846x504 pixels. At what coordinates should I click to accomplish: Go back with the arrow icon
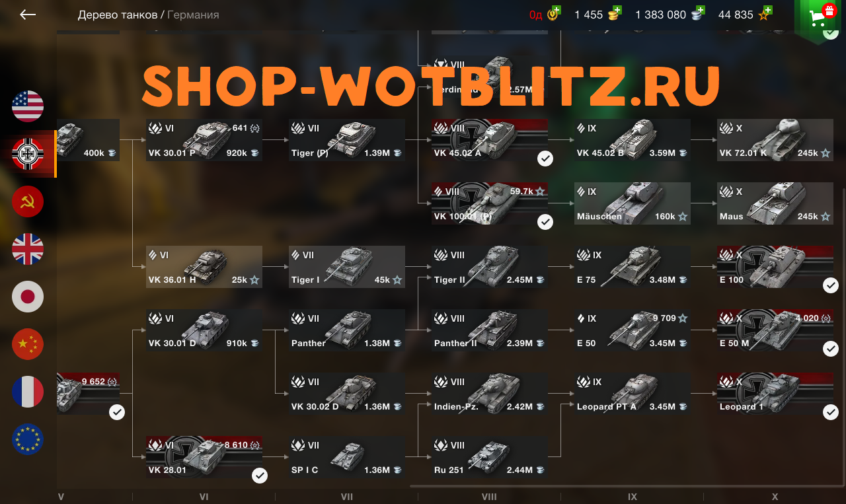click(28, 15)
